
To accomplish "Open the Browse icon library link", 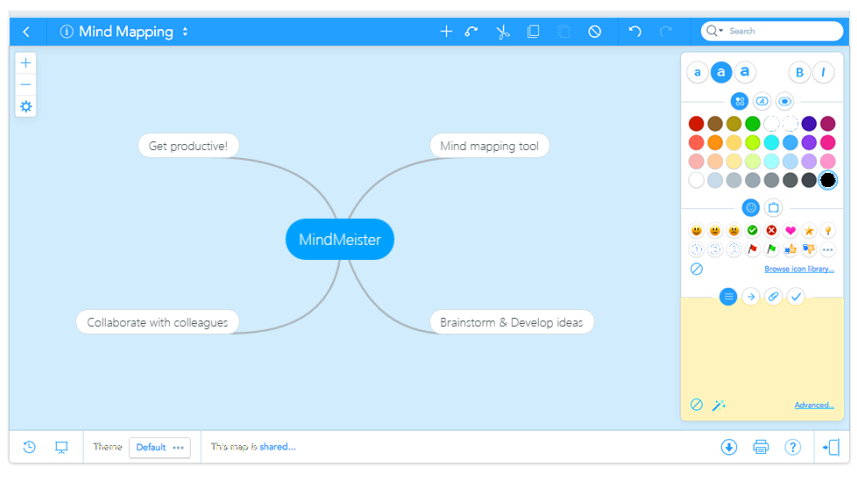I will pos(799,269).
